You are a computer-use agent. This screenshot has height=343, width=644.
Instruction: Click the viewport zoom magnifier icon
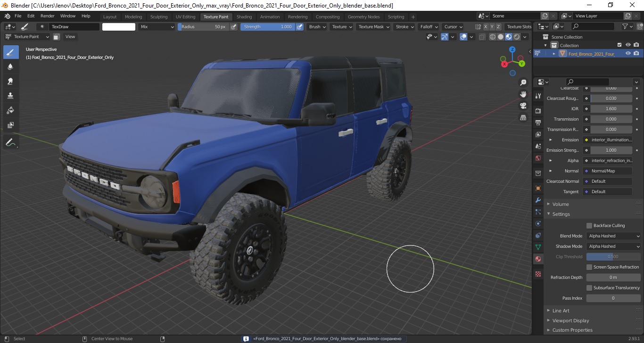click(x=523, y=82)
